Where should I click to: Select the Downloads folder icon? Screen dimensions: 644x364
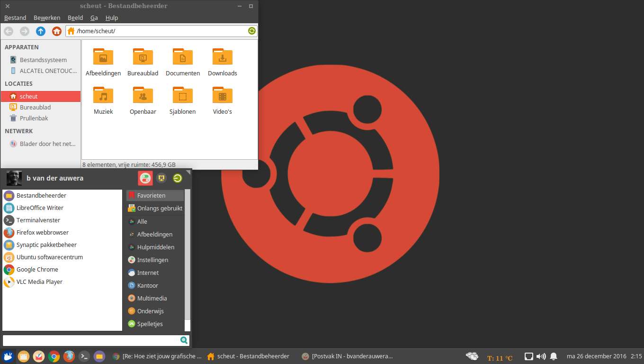[223, 56]
